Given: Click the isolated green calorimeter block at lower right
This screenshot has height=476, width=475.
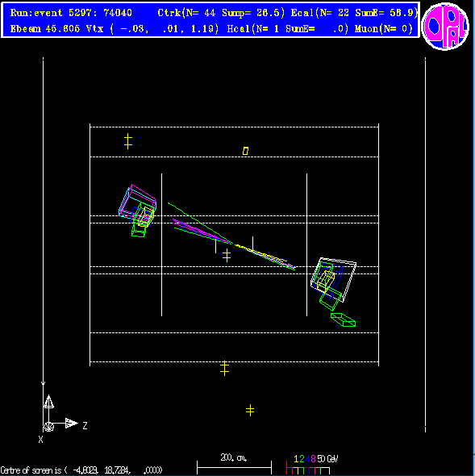Looking at the screenshot, I should coord(343,320).
